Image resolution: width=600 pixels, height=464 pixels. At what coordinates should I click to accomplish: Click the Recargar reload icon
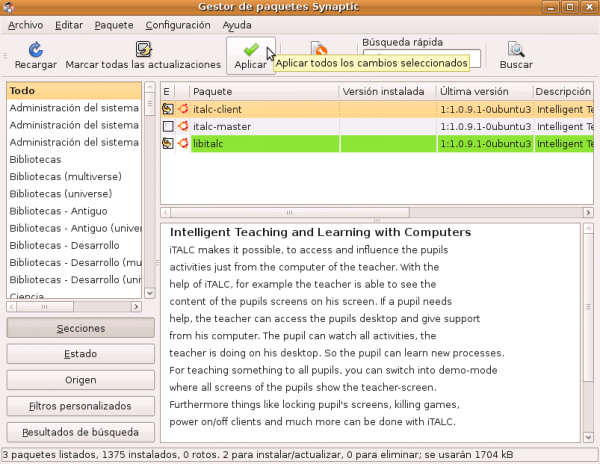(35, 49)
